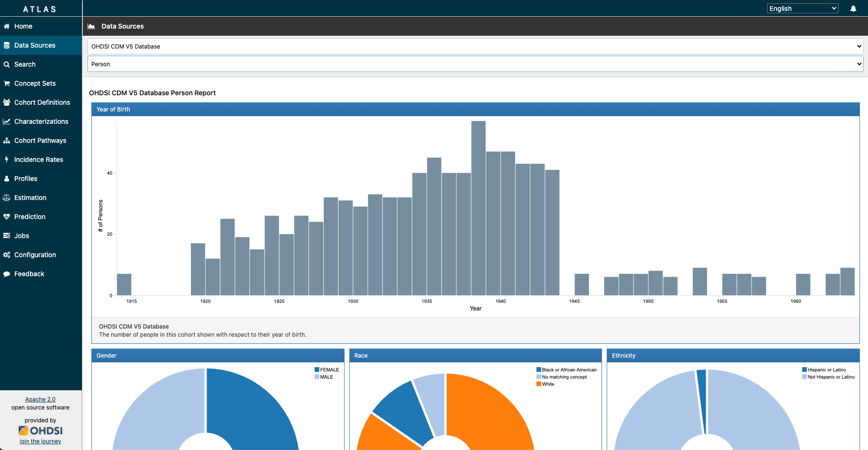Navigate to Cohort Definitions
This screenshot has height=450, width=868.
coord(41,102)
